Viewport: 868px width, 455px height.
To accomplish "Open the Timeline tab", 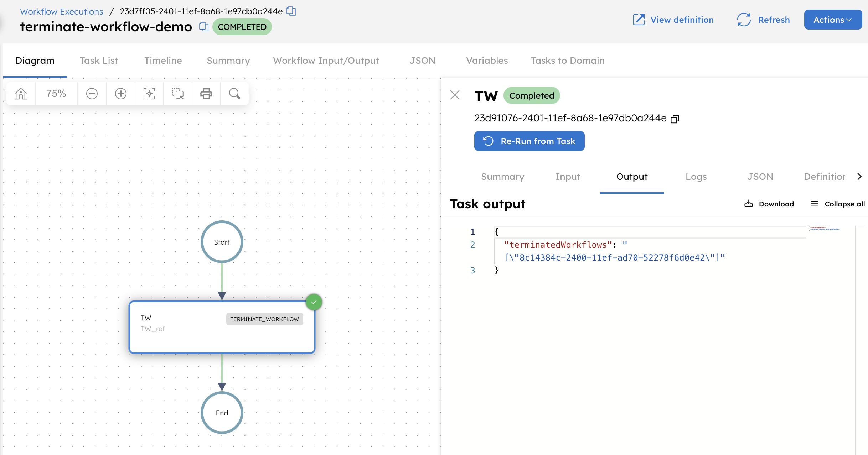I will coord(163,61).
